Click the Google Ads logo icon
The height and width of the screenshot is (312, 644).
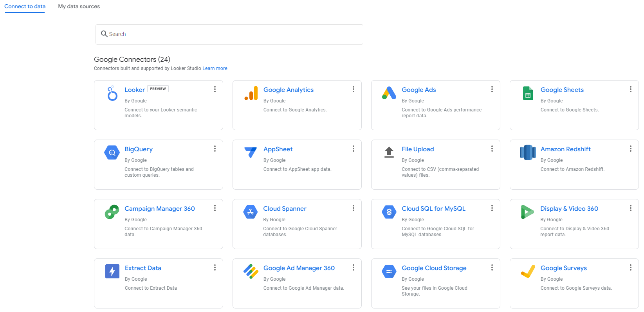389,93
